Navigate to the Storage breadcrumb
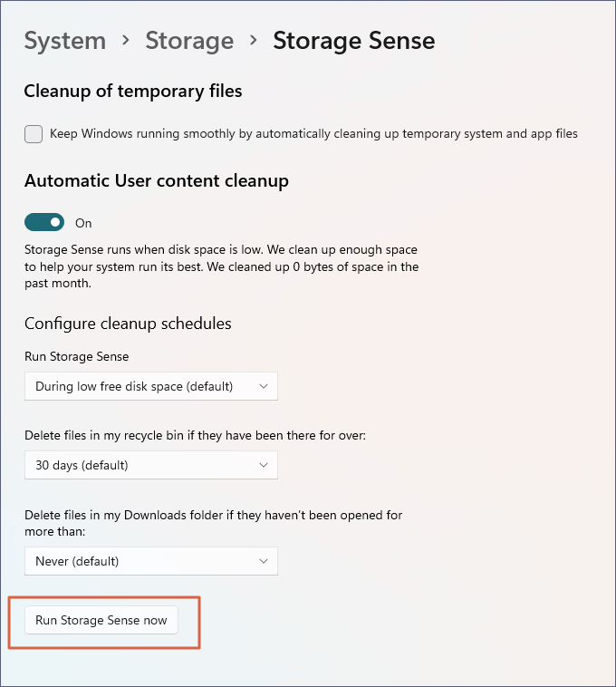 coord(189,41)
